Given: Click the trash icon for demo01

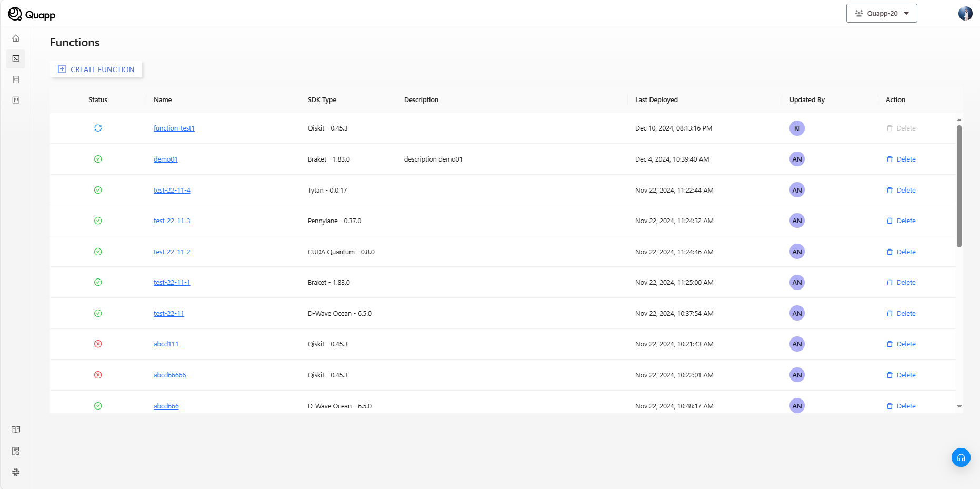Looking at the screenshot, I should point(889,159).
